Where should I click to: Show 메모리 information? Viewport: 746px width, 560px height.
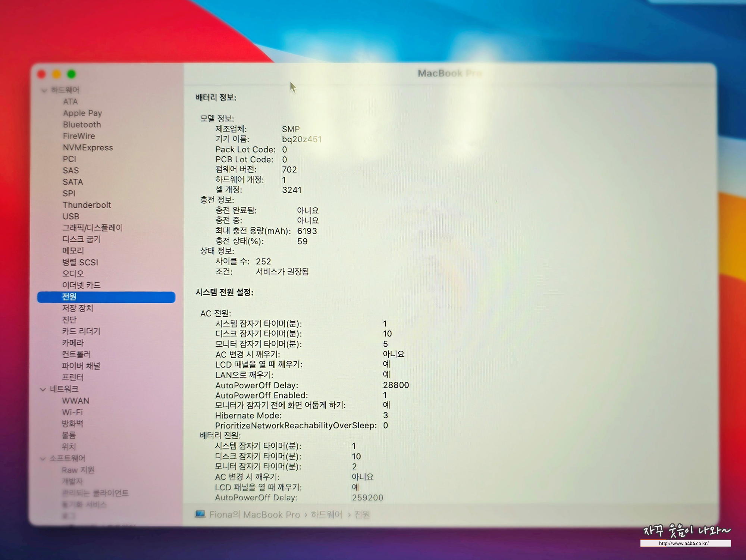[x=73, y=251]
